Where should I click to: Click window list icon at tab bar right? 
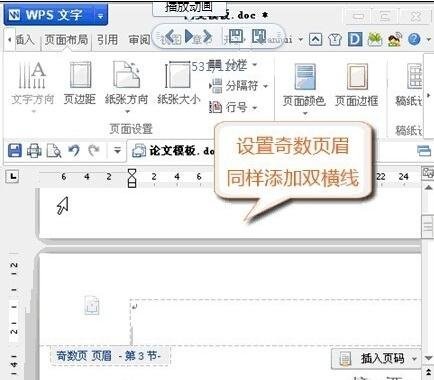coord(424,151)
